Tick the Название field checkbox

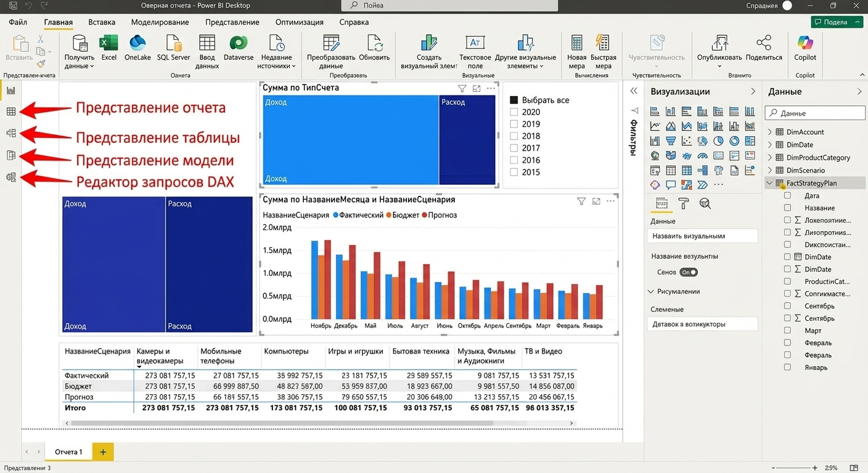787,208
